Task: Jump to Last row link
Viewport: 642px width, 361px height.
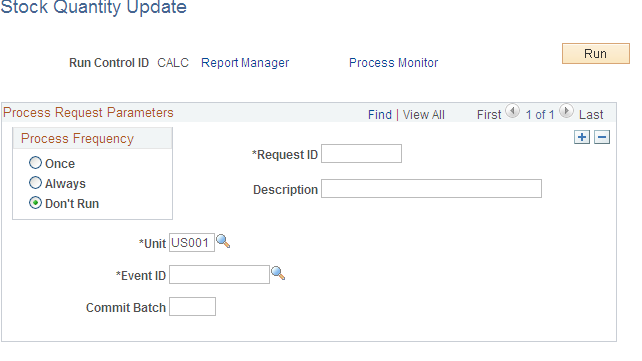Action: click(591, 115)
